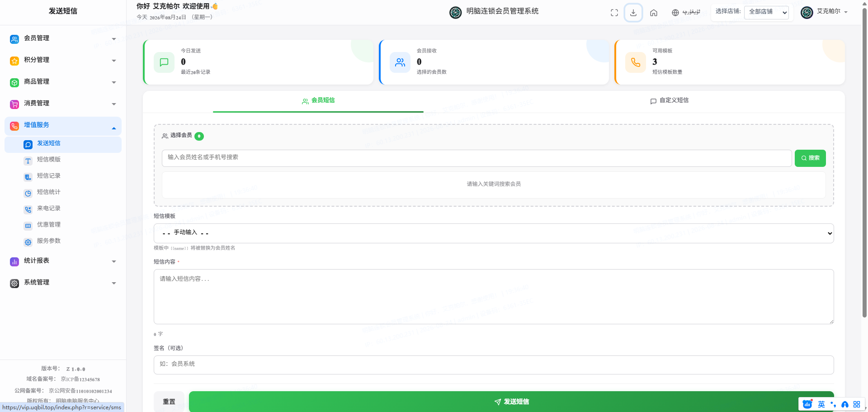Click the 会员管理 sidebar icon
This screenshot has height=412, width=868.
point(14,39)
